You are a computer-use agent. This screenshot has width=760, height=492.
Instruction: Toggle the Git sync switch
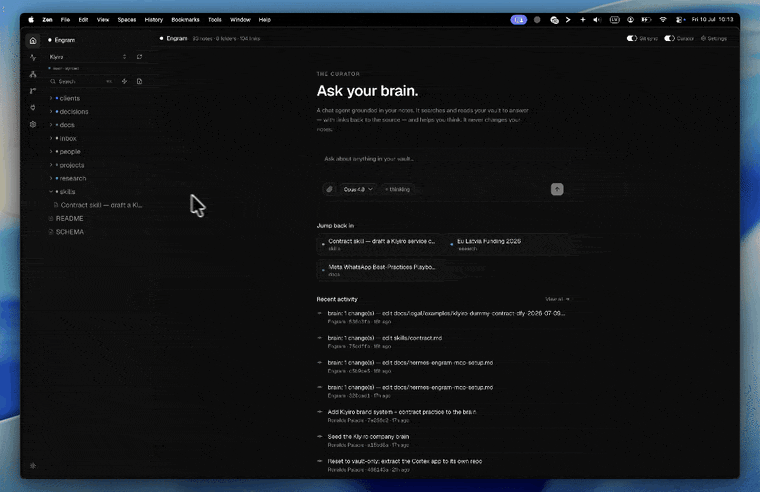pyautogui.click(x=632, y=38)
